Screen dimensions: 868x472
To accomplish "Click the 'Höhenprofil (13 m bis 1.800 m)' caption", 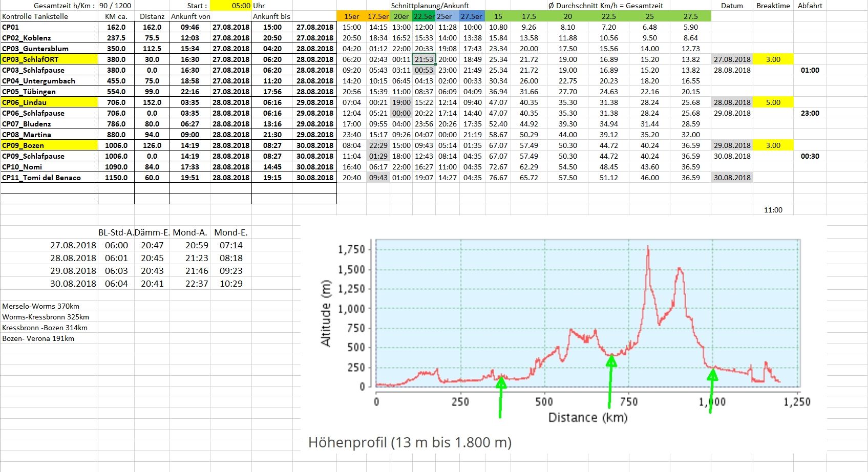I will [x=410, y=442].
